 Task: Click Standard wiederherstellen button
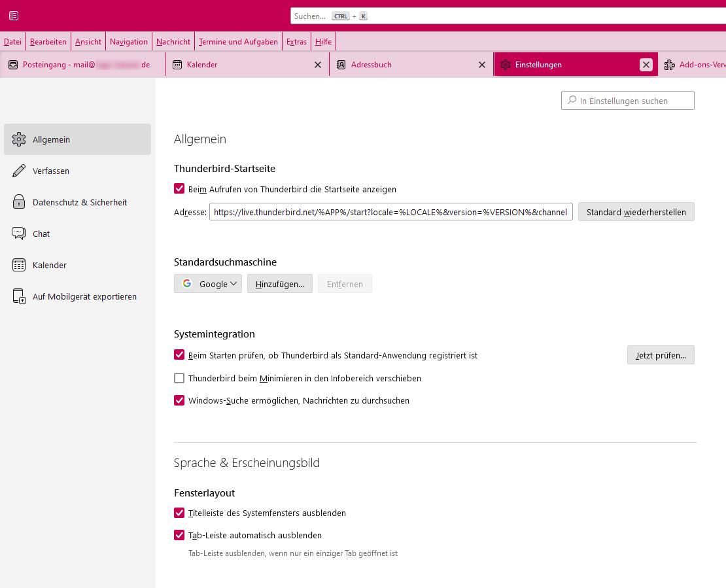(636, 212)
